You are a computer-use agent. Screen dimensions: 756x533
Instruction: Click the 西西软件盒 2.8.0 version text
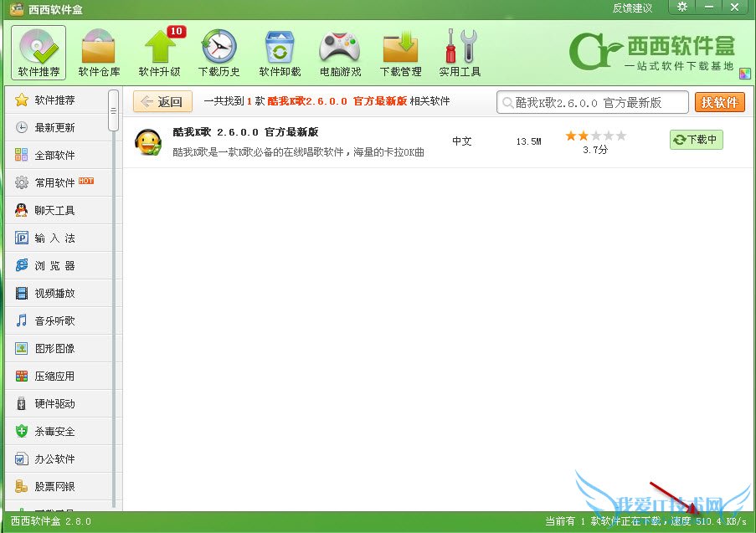point(50,521)
